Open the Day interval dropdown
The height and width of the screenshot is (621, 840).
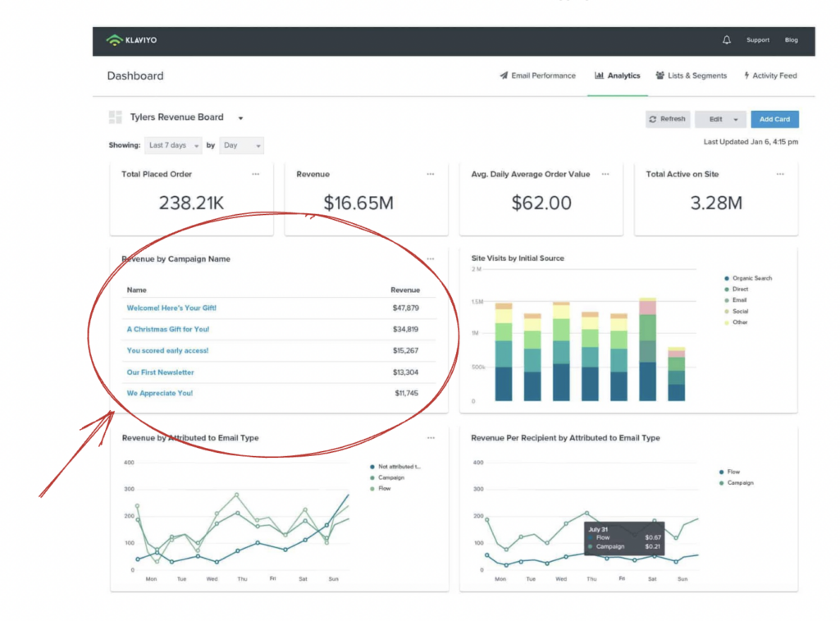pos(241,145)
